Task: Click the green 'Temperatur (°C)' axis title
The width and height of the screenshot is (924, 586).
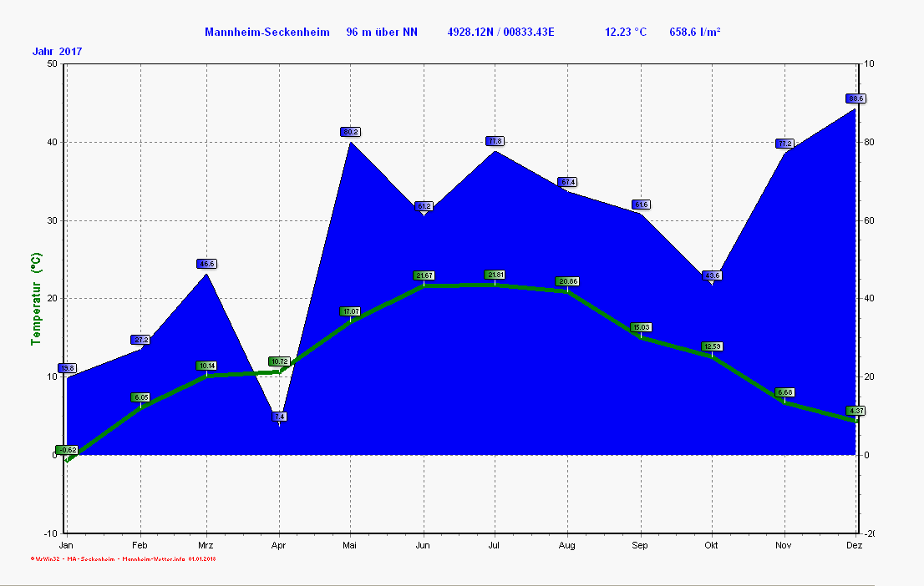Action: tap(36, 299)
